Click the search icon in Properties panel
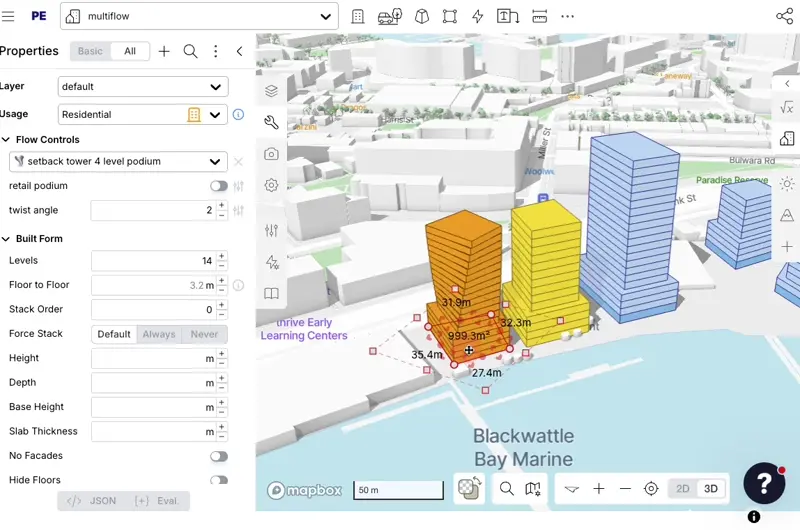This screenshot has height=530, width=800. click(x=190, y=51)
